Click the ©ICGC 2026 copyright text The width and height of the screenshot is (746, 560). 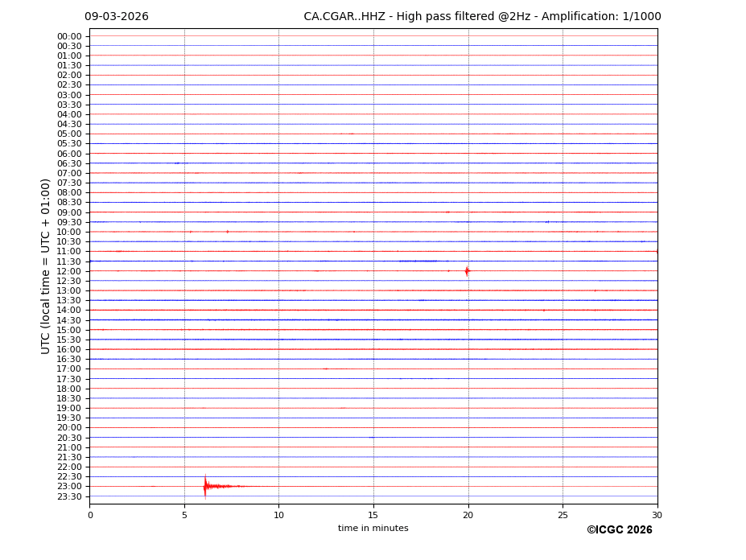(x=619, y=530)
